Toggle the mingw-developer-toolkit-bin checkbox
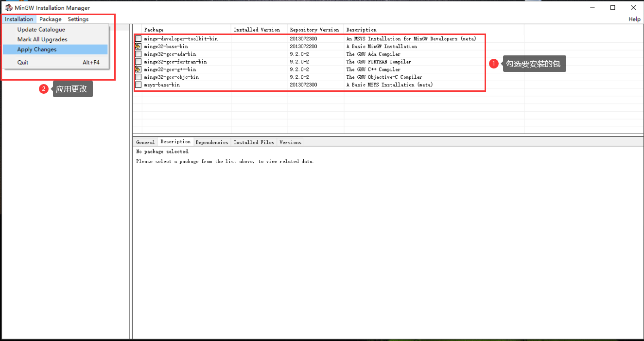The width and height of the screenshot is (644, 341). pyautogui.click(x=139, y=38)
